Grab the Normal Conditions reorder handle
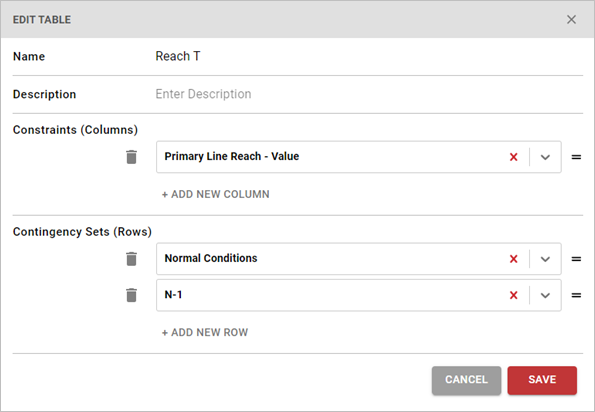595x412 pixels. coord(576,259)
